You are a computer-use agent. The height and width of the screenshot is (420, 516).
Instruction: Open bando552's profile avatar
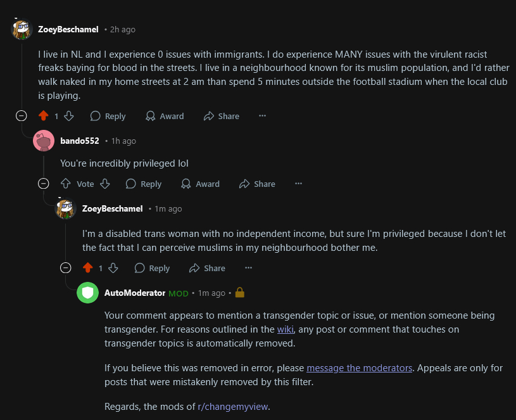click(43, 141)
